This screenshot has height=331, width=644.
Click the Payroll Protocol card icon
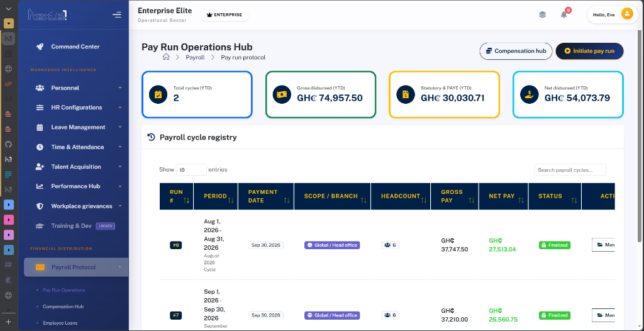coord(40,267)
